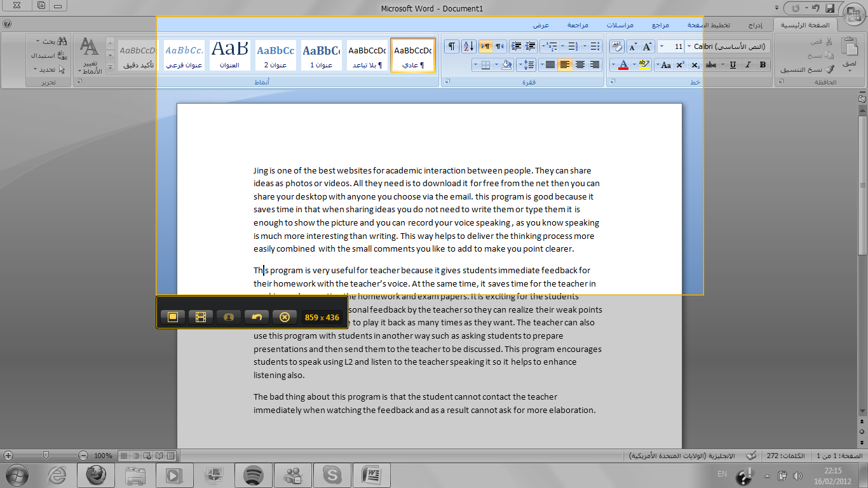The height and width of the screenshot is (488, 868).
Task: Cancel the Jing capture
Action: click(285, 317)
